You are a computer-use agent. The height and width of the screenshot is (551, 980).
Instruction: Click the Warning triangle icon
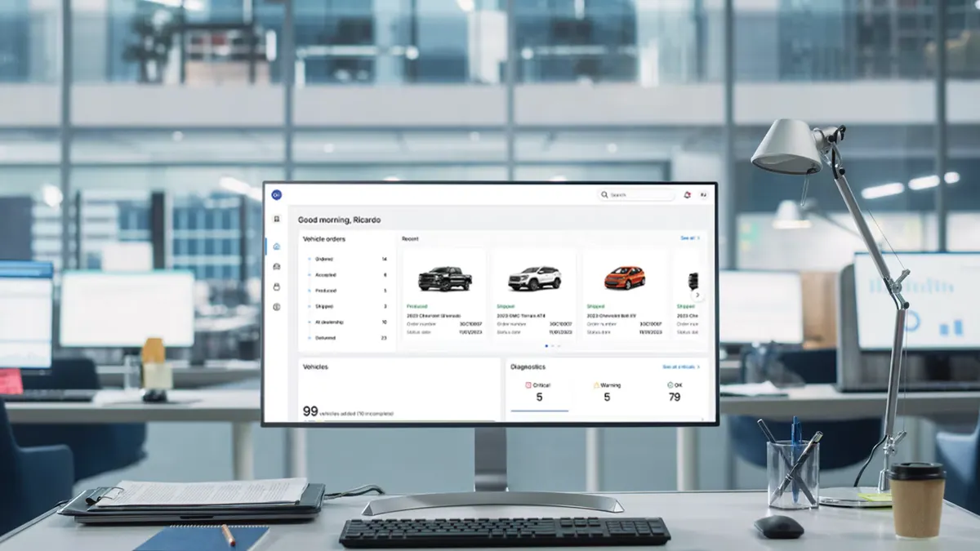pos(596,384)
